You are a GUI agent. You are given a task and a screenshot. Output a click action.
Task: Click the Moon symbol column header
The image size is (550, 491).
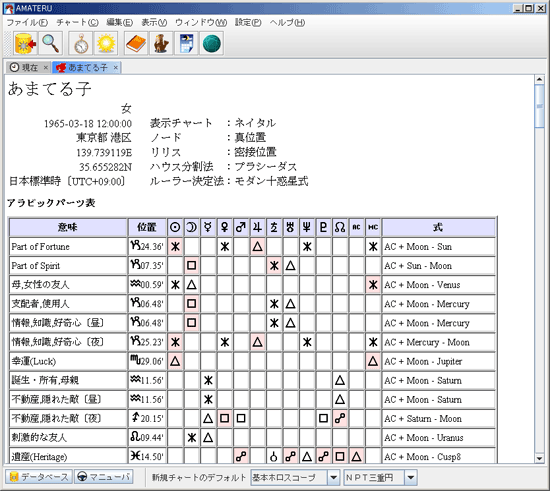point(192,227)
